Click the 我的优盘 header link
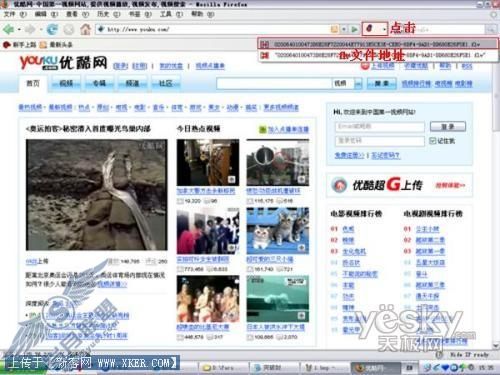500x375 pixels. click(171, 66)
